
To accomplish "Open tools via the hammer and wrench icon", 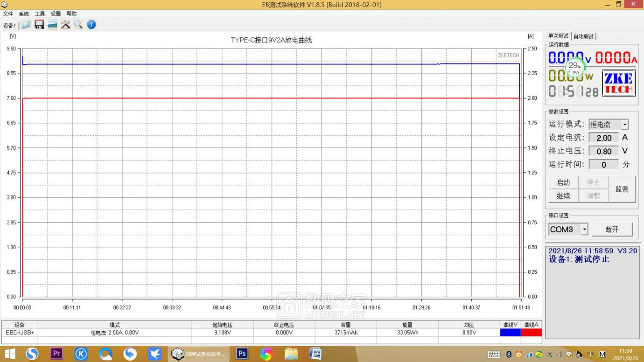I will 65,25.
